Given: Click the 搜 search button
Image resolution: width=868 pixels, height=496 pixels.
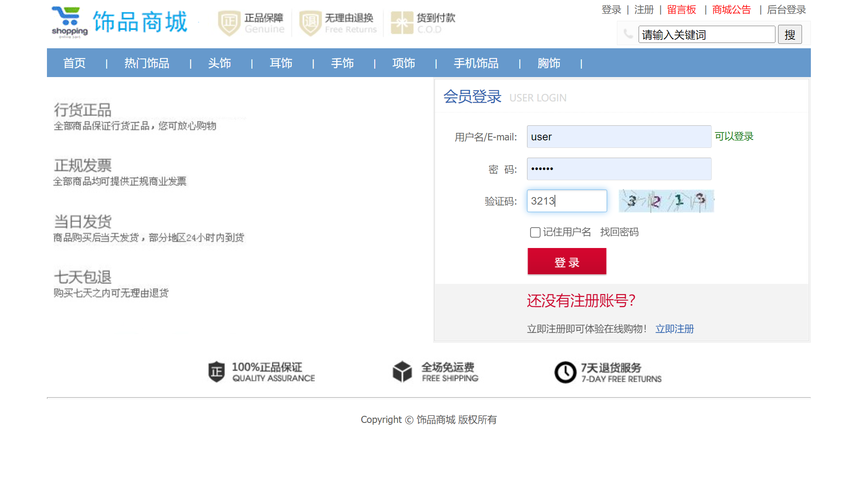Looking at the screenshot, I should pos(790,34).
